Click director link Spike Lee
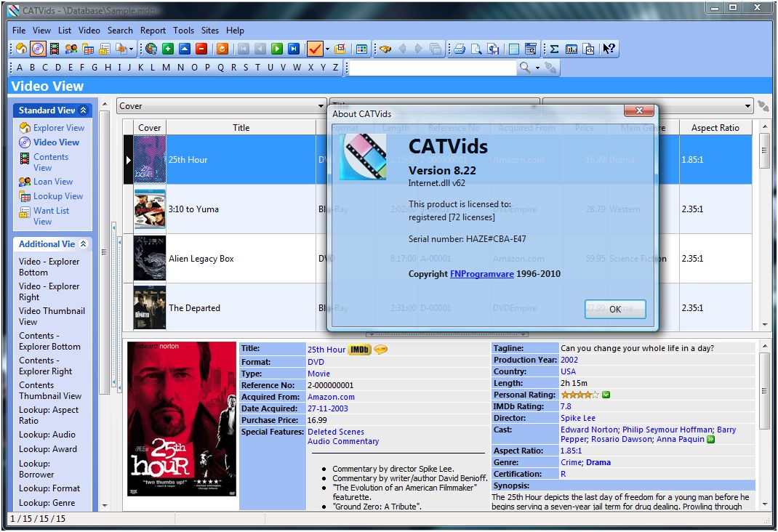The height and width of the screenshot is (532, 778). point(578,418)
